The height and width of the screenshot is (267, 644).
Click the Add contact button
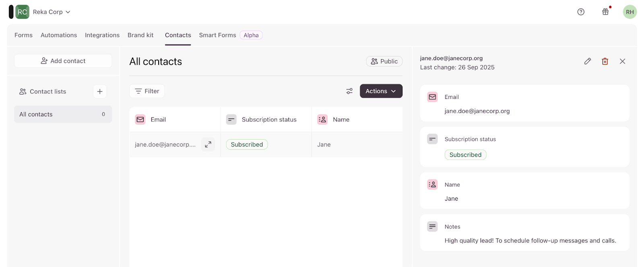click(x=63, y=61)
